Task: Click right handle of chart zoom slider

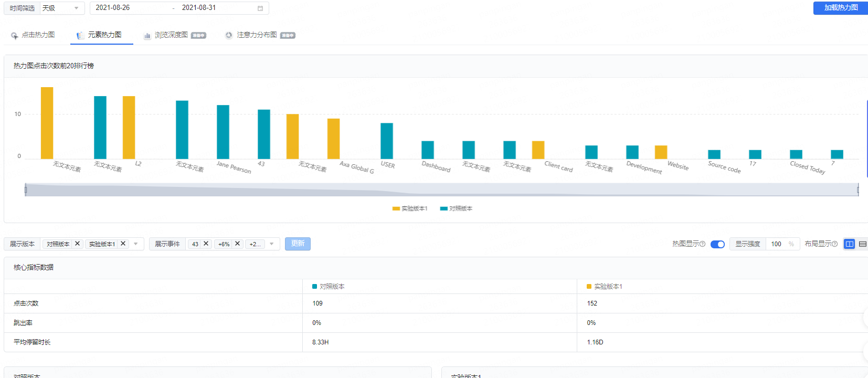Action: pos(858,190)
